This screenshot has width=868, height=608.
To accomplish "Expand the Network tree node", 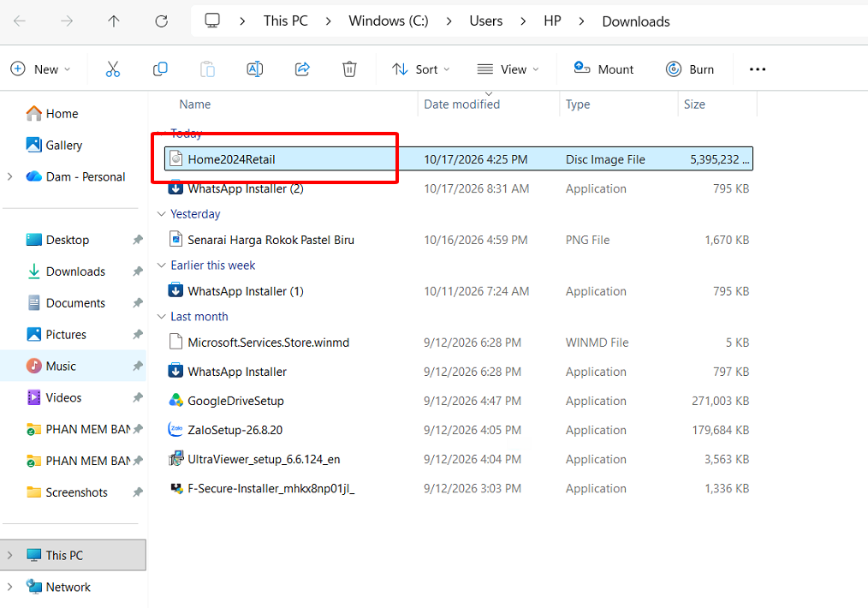I will click(x=10, y=587).
